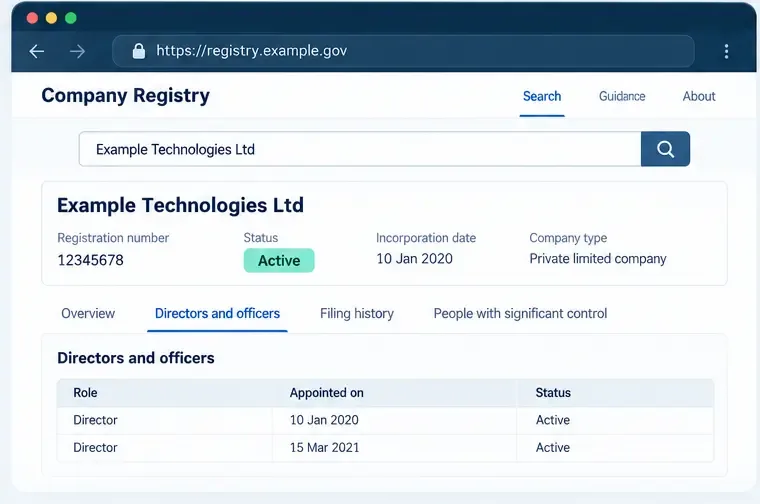
Task: Select registration number 12345678
Action: (x=91, y=260)
